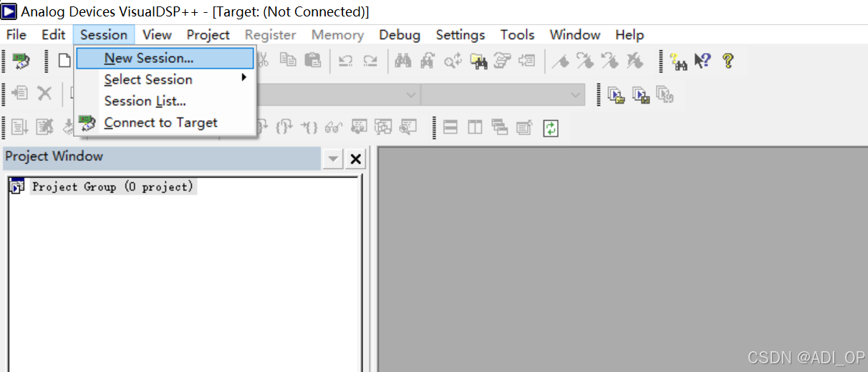Open the Debug menu
The width and height of the screenshot is (868, 372).
coord(400,34)
